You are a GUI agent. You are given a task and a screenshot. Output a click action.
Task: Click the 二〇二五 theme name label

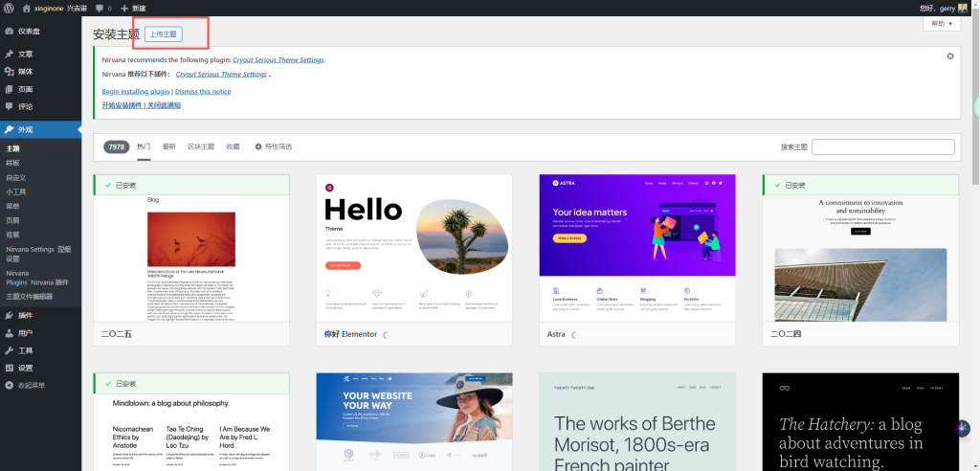[116, 335]
